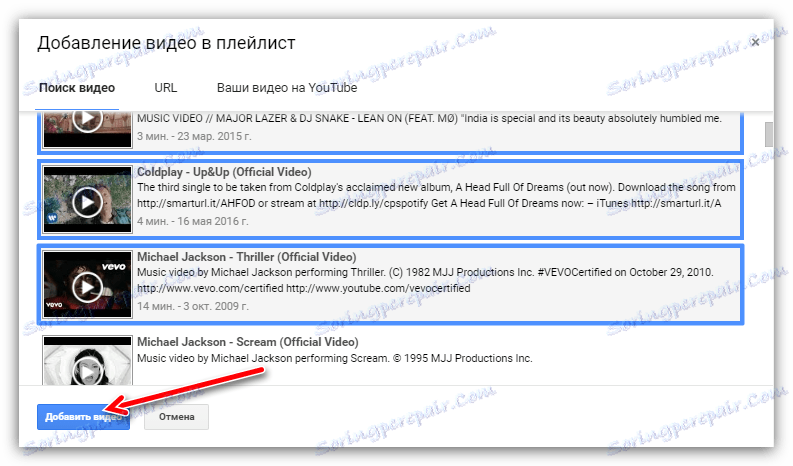Play the Michael Jackson Thriller thumbnail
Screen dimensions: 793x466
tap(87, 285)
